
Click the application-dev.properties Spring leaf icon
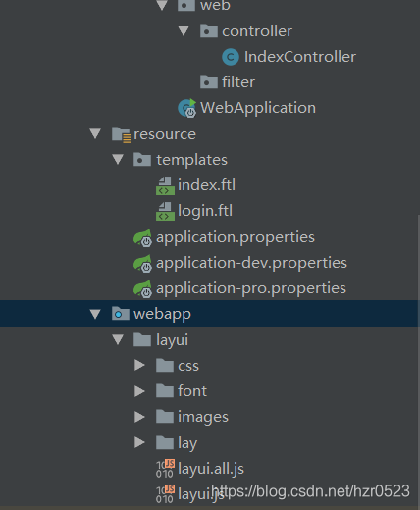142,263
